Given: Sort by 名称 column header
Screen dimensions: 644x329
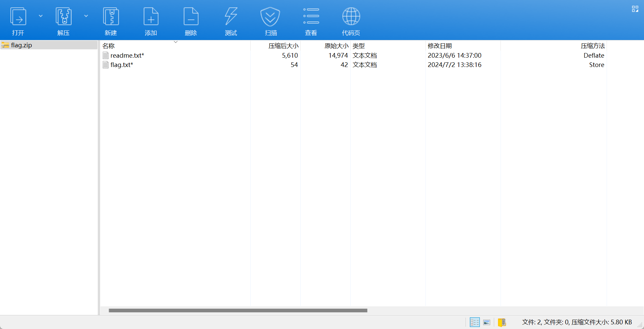Looking at the screenshot, I should (x=108, y=46).
